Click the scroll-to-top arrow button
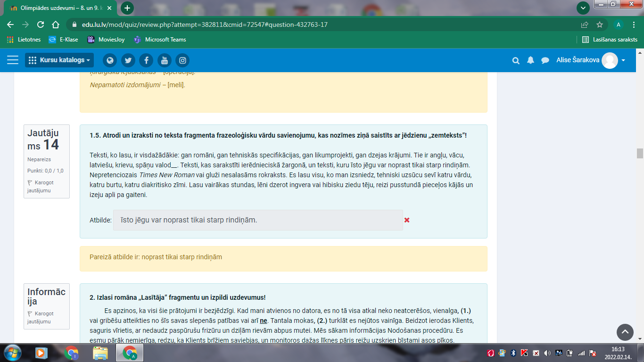 tap(625, 332)
